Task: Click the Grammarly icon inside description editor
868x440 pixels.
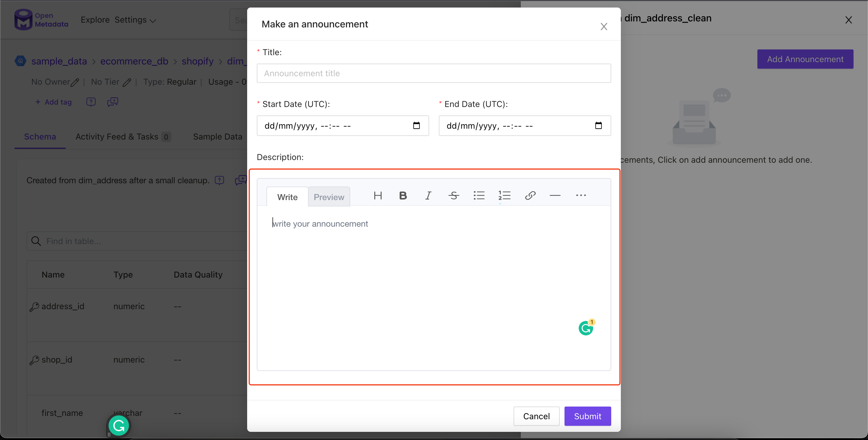Action: [x=586, y=328]
